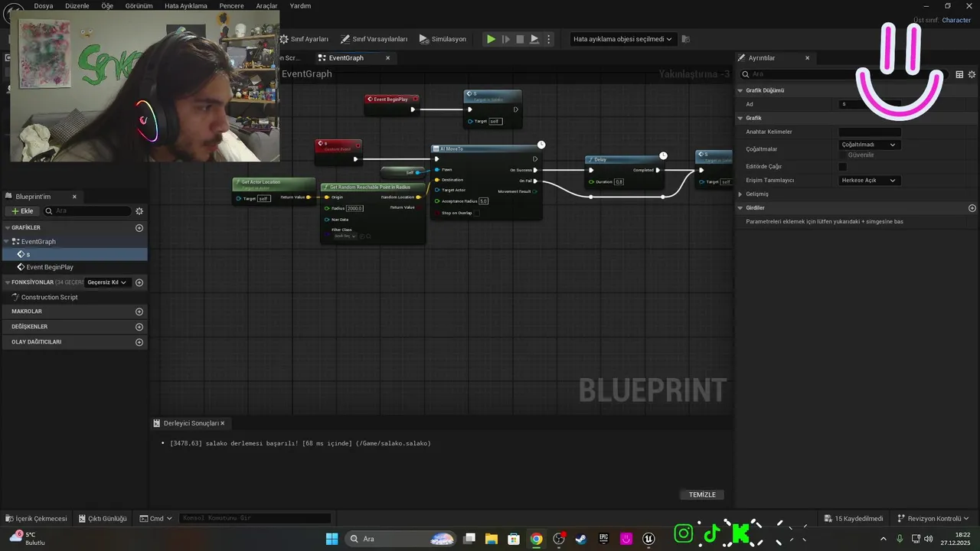Start Simülasyon mode
This screenshot has width=980, height=551.
(443, 39)
